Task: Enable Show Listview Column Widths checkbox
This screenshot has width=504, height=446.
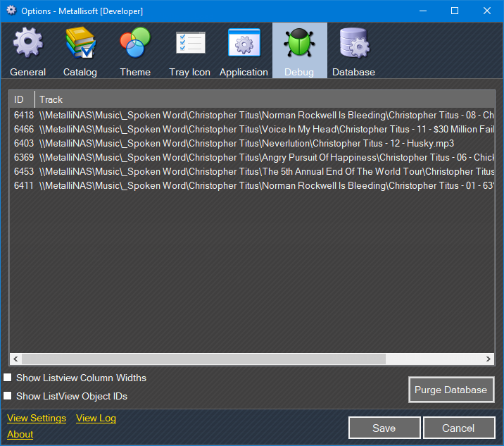Action: click(x=8, y=378)
